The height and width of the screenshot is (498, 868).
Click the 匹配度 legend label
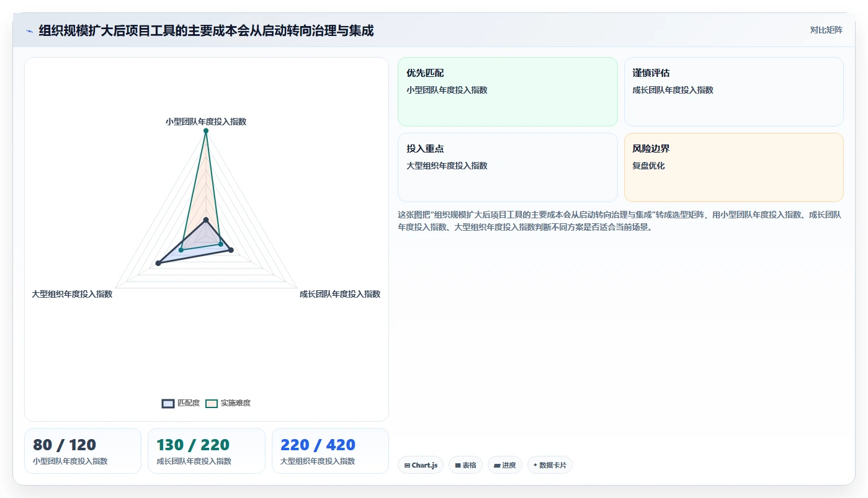click(189, 403)
